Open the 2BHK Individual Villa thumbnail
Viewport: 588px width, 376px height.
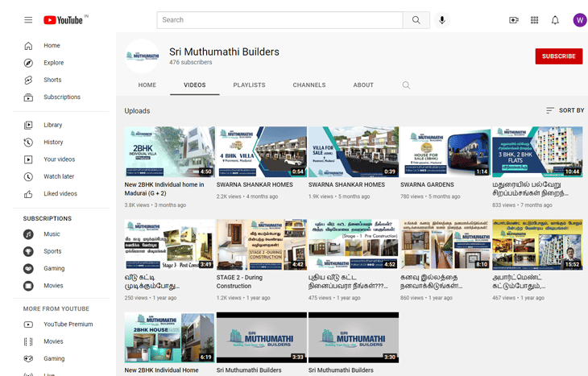(169, 152)
